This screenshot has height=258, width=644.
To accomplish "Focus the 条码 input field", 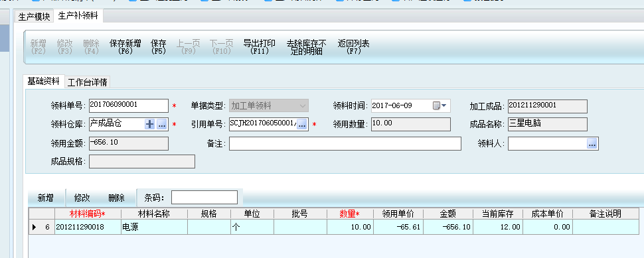I will [204, 197].
